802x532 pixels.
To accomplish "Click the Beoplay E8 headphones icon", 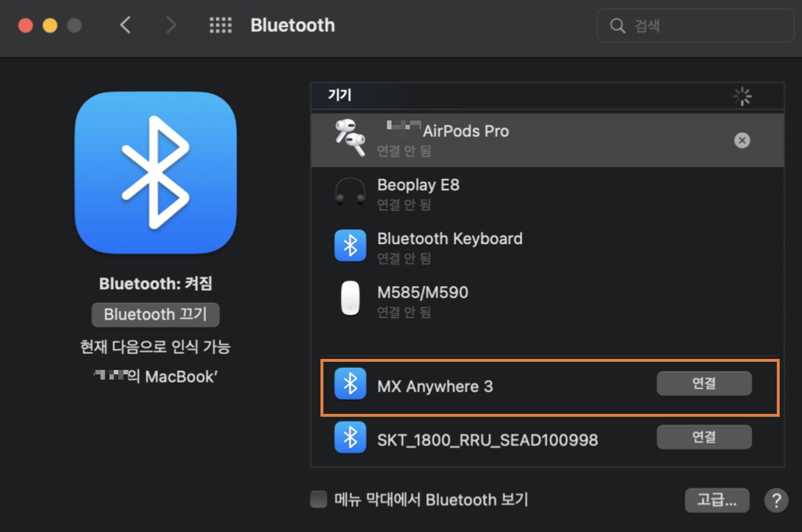I will point(350,192).
